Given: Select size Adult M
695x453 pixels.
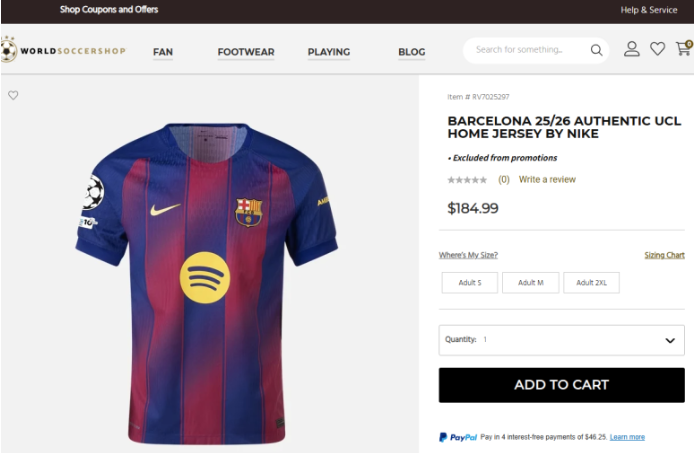Looking at the screenshot, I should click(530, 283).
